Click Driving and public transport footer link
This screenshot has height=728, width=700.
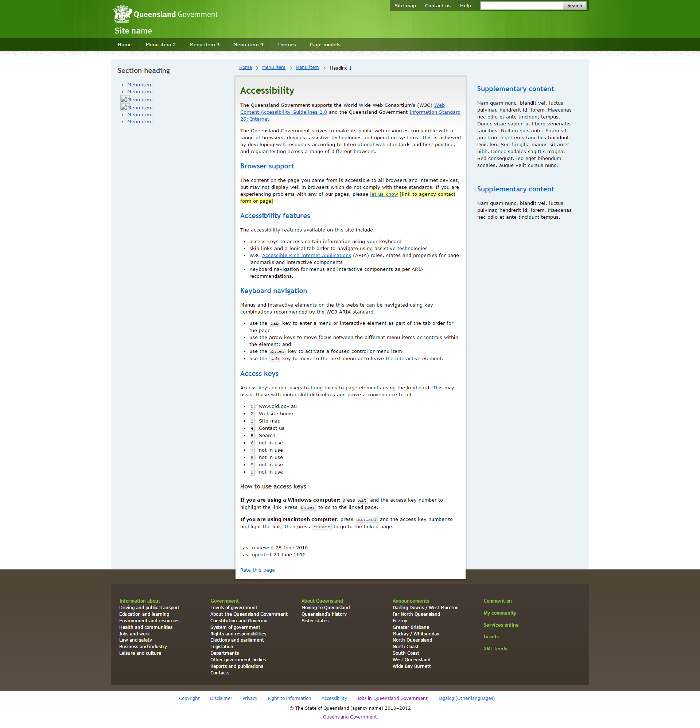(x=149, y=608)
